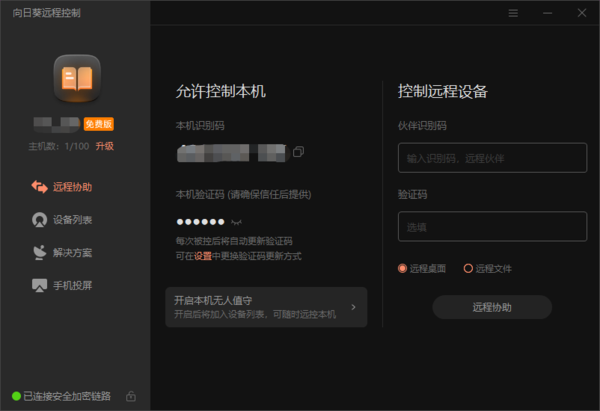600x411 pixels.
Task: Click the masked verification code dots
Action: point(201,222)
